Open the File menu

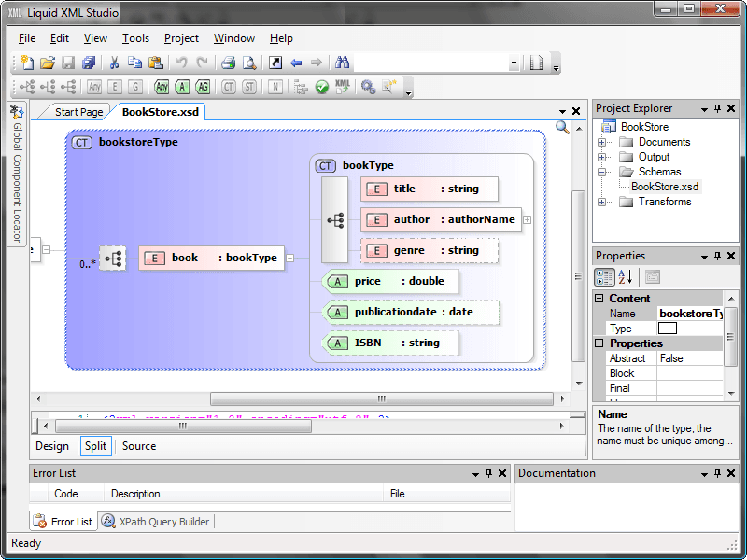pos(27,38)
